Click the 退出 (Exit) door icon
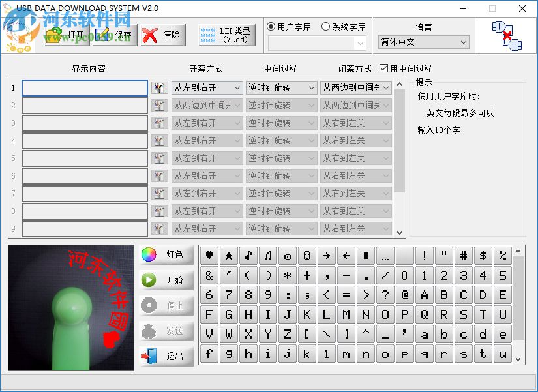 (151, 356)
